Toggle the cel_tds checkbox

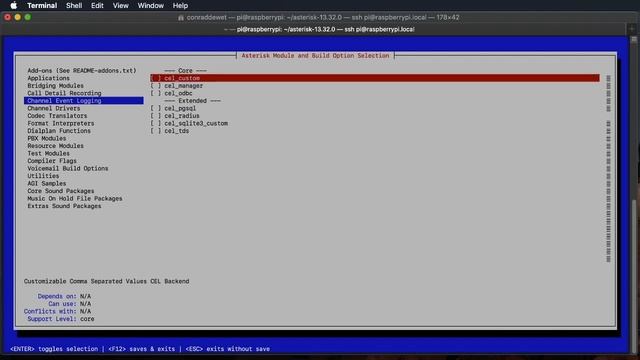click(x=156, y=131)
